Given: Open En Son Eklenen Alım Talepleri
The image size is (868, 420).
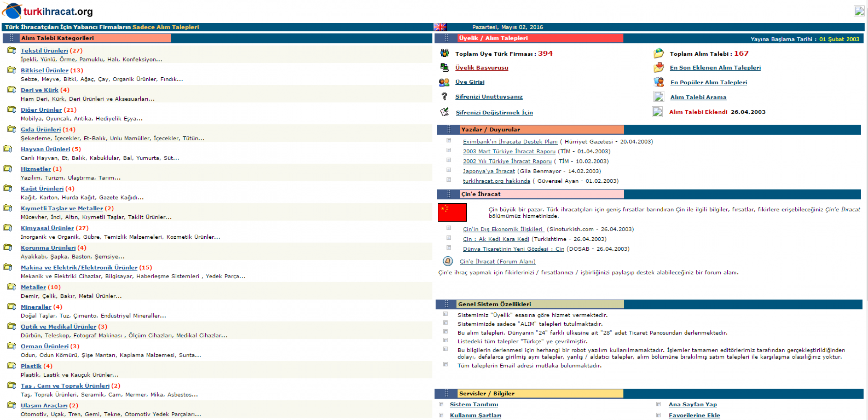Looking at the screenshot, I should coord(715,68).
